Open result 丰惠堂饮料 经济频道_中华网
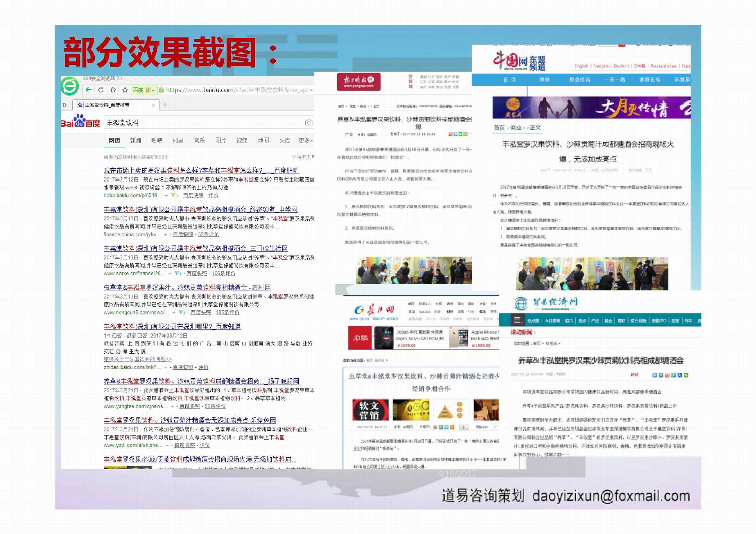Image resolution: width=756 pixels, height=534 pixels. coord(201,209)
